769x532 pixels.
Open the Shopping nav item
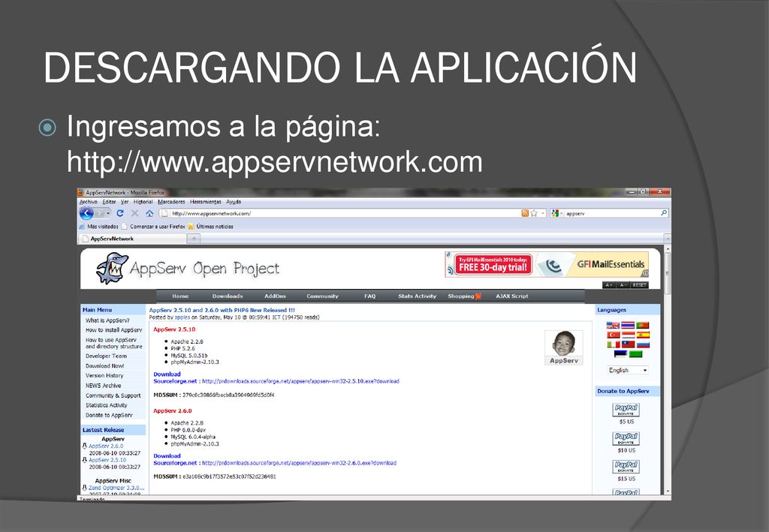point(464,296)
